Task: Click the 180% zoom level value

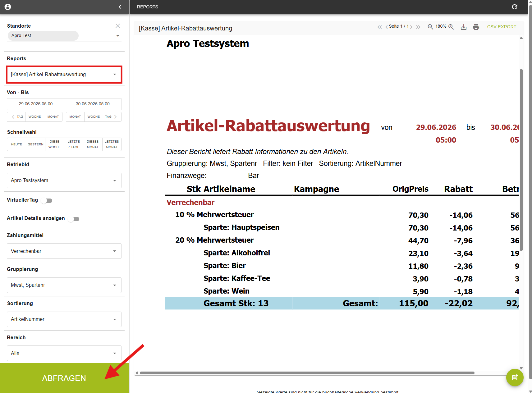Action: pyautogui.click(x=441, y=26)
